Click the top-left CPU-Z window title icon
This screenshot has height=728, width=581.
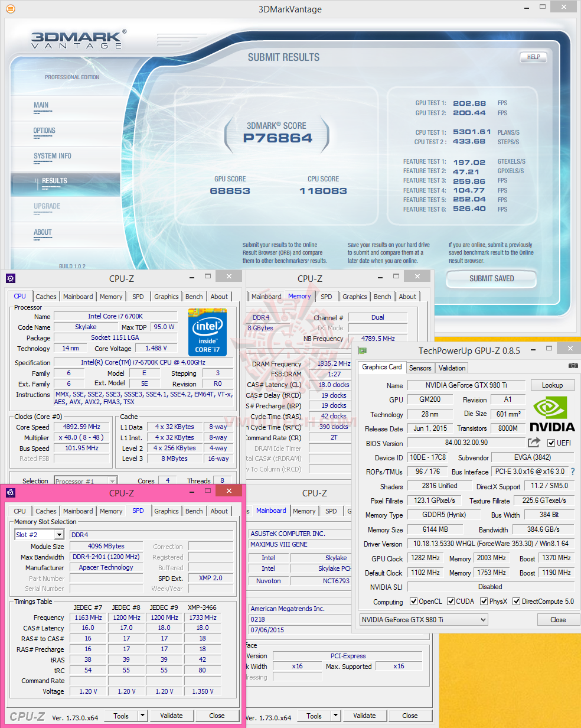pyautogui.click(x=11, y=278)
